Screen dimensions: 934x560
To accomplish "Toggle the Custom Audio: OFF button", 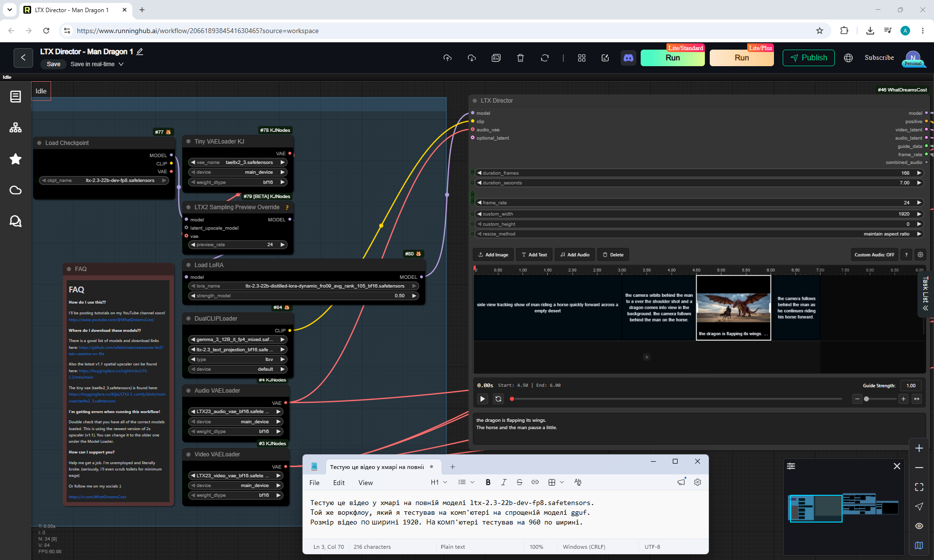I will pyautogui.click(x=874, y=254).
